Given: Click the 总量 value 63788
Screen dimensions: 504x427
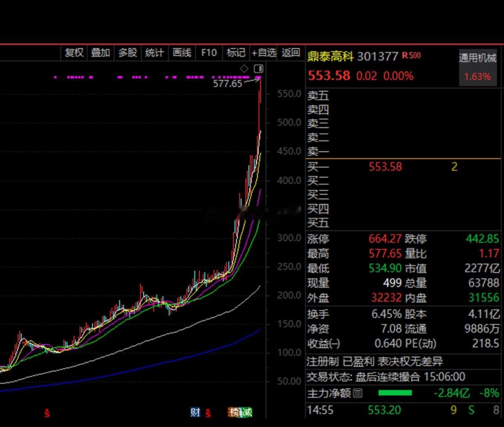Looking at the screenshot, I should click(x=484, y=283).
